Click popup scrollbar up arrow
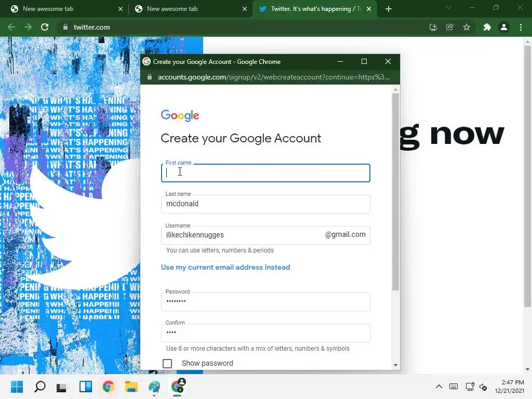This screenshot has width=532, height=399. (395, 89)
